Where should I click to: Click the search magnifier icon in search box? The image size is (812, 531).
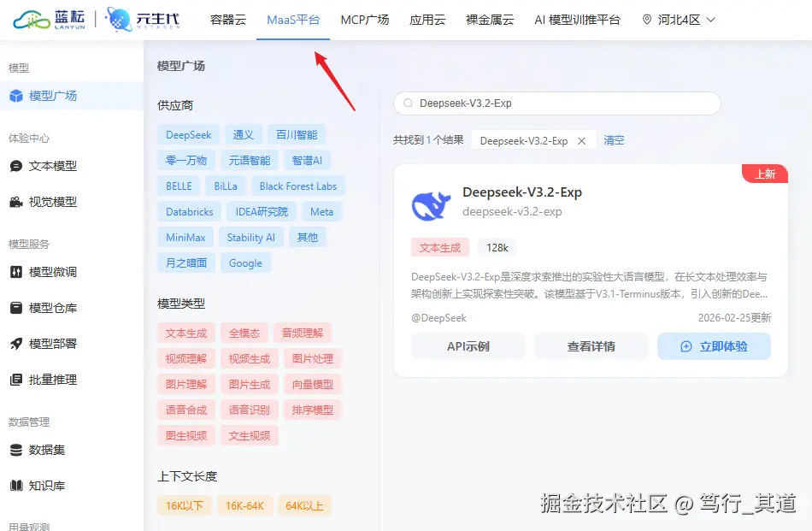[408, 103]
